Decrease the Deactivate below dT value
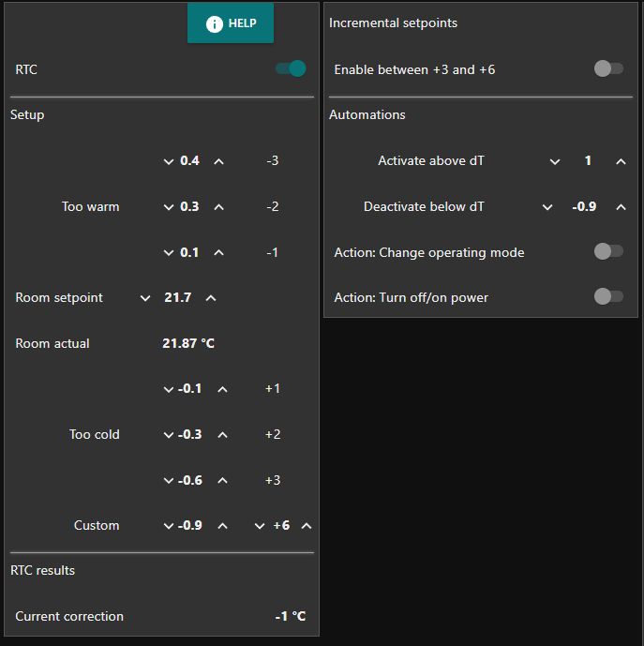 click(547, 207)
